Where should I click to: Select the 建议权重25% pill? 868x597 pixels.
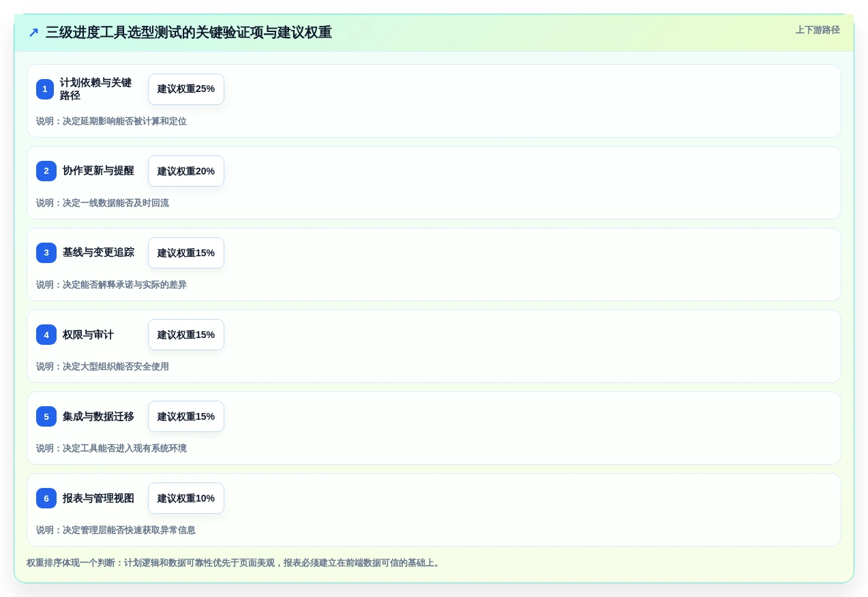[186, 89]
